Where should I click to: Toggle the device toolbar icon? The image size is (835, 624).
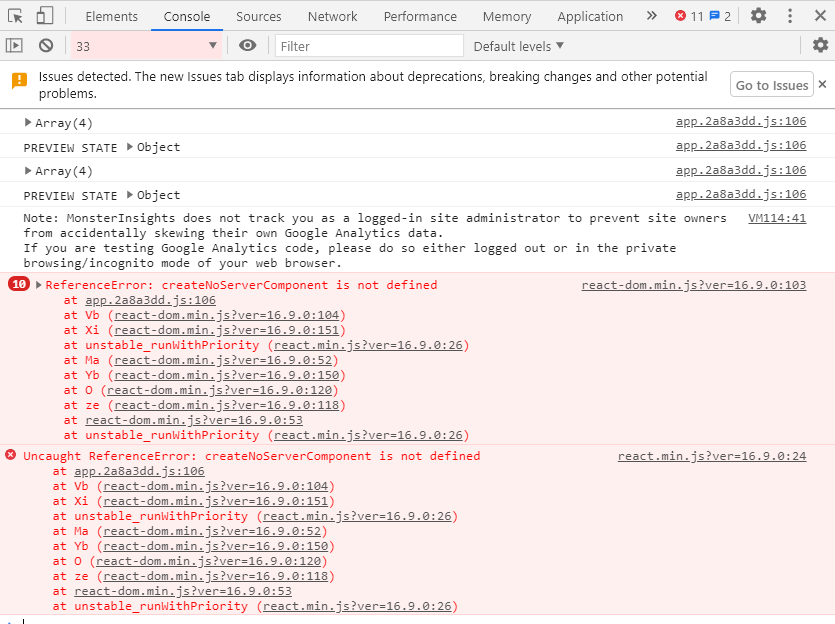pyautogui.click(x=45, y=16)
